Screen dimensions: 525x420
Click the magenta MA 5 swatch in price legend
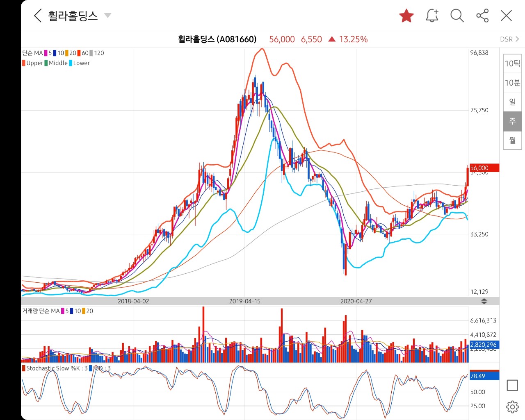coord(46,53)
